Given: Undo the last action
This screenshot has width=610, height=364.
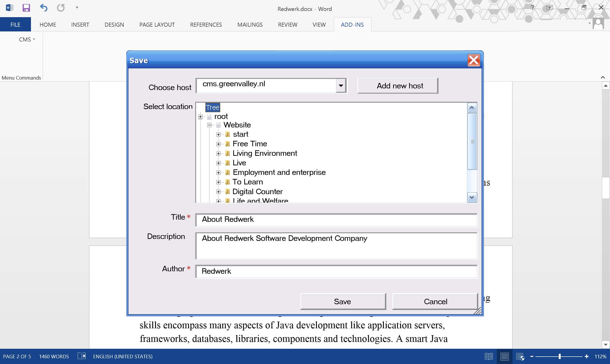Looking at the screenshot, I should click(44, 8).
